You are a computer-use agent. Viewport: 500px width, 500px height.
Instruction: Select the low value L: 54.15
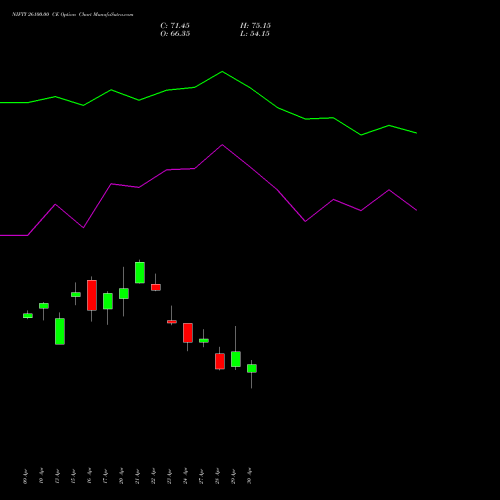coord(255,34)
